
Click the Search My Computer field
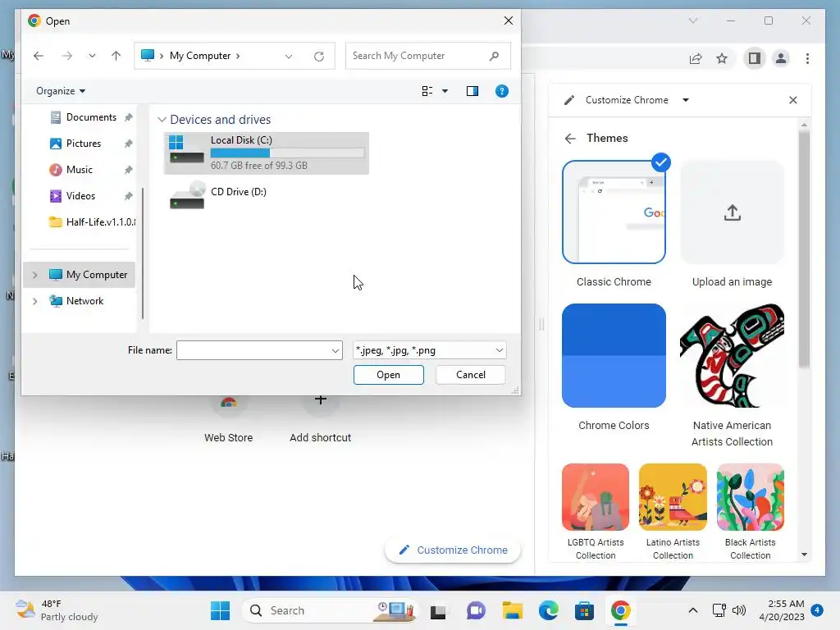point(427,56)
